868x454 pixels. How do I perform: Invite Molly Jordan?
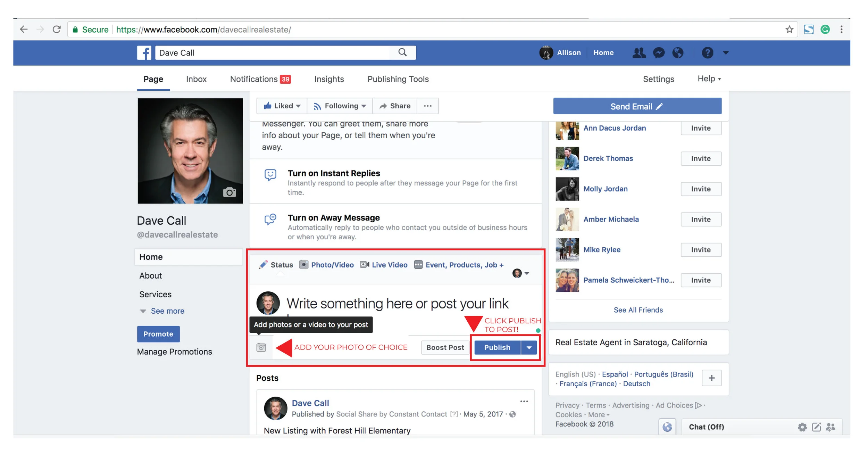701,189
